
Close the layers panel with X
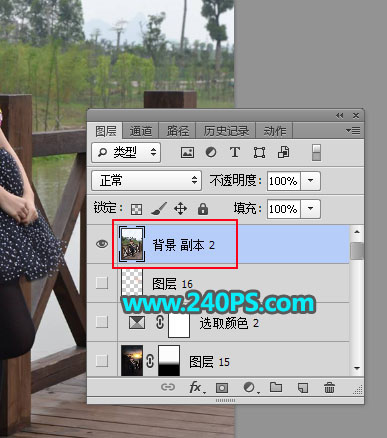coord(356,116)
